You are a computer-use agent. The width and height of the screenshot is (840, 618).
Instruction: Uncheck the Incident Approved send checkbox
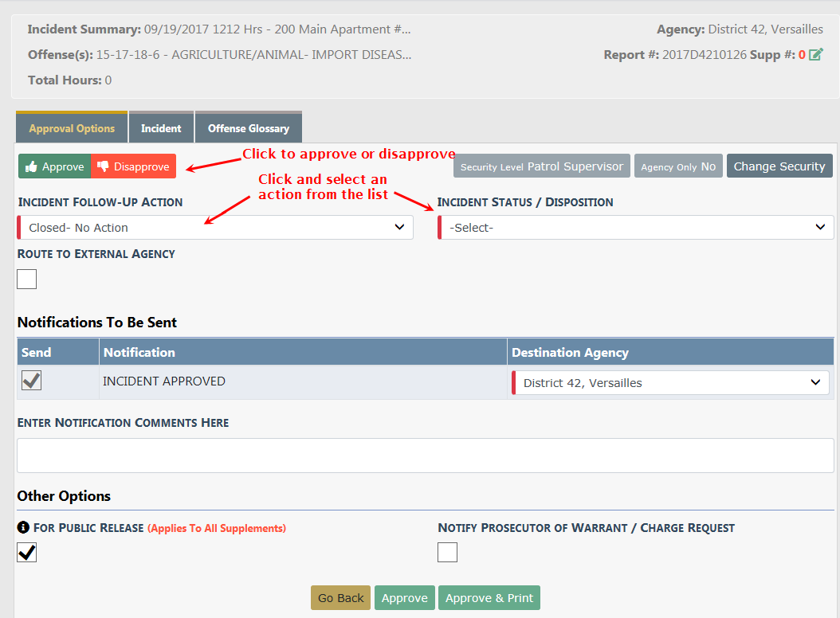[x=32, y=381]
